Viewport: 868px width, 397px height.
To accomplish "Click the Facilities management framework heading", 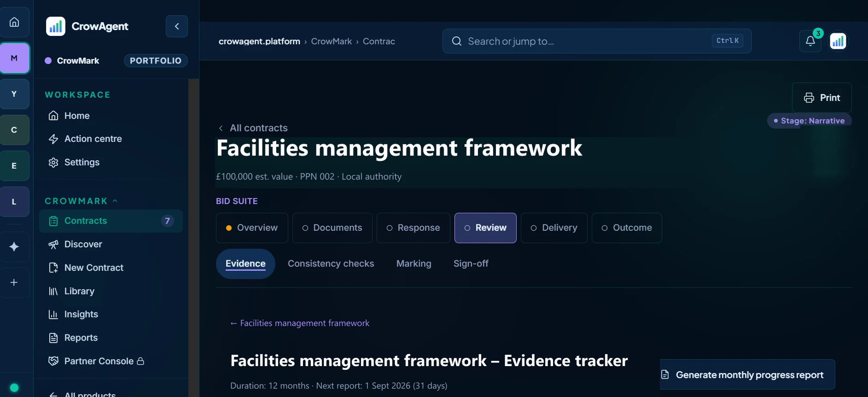I will (399, 149).
